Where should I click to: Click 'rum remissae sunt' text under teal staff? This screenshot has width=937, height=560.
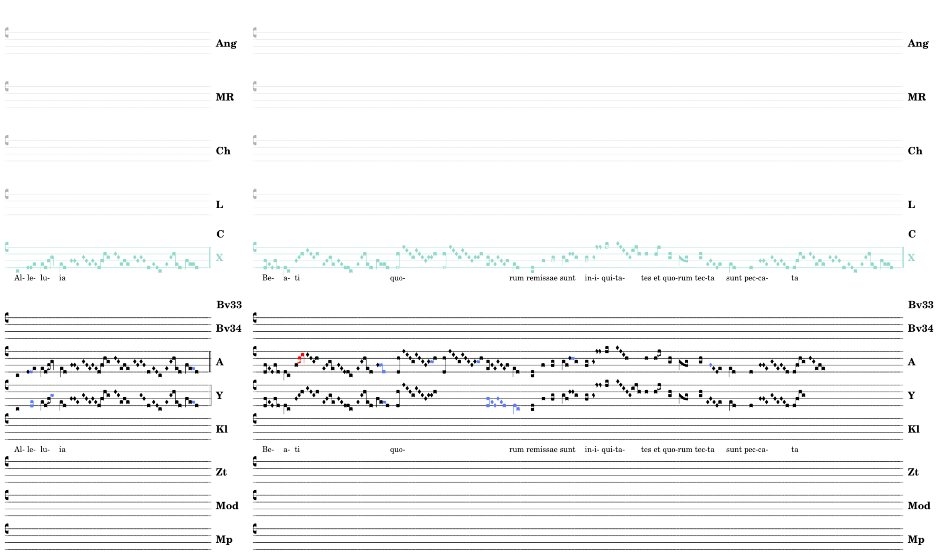point(542,278)
